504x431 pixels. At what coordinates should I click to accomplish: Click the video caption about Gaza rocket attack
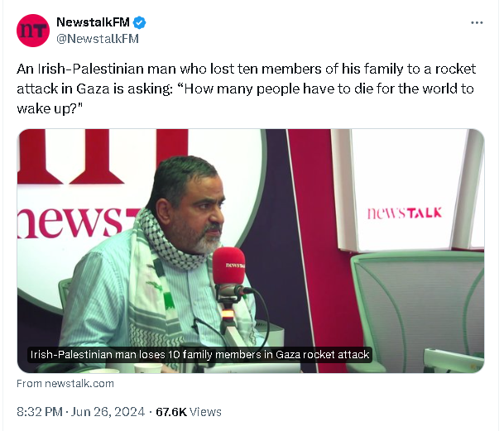click(x=199, y=354)
